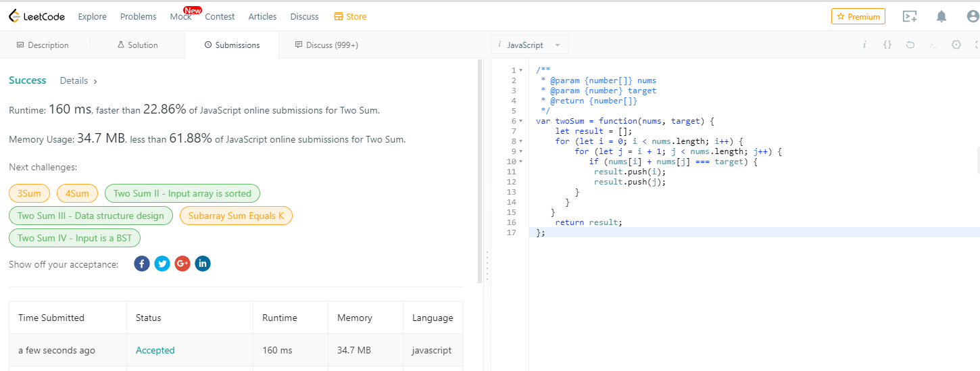Viewport: 980px width, 371px height.
Task: Click the info icon in the language selector
Action: click(499, 45)
